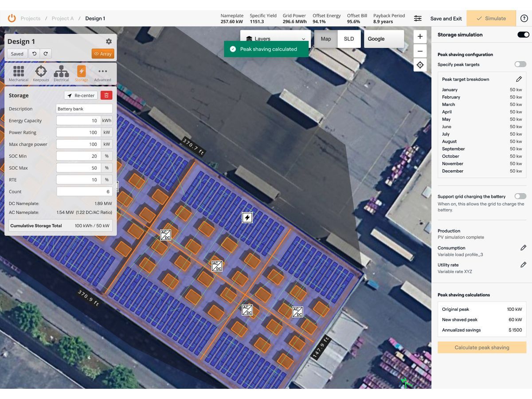Toggle the Array visibility button
The image size is (532, 399).
[x=103, y=54]
